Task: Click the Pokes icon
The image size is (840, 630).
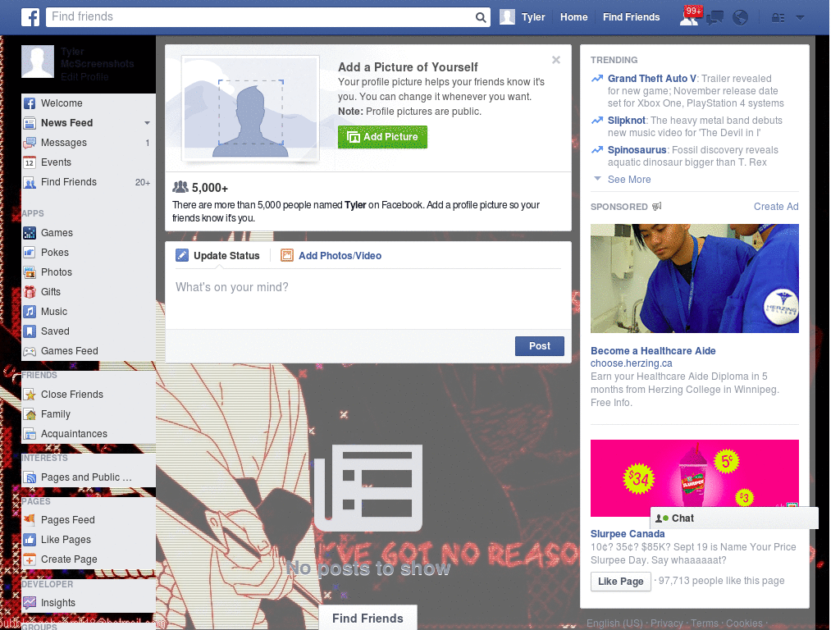Action: [x=30, y=253]
